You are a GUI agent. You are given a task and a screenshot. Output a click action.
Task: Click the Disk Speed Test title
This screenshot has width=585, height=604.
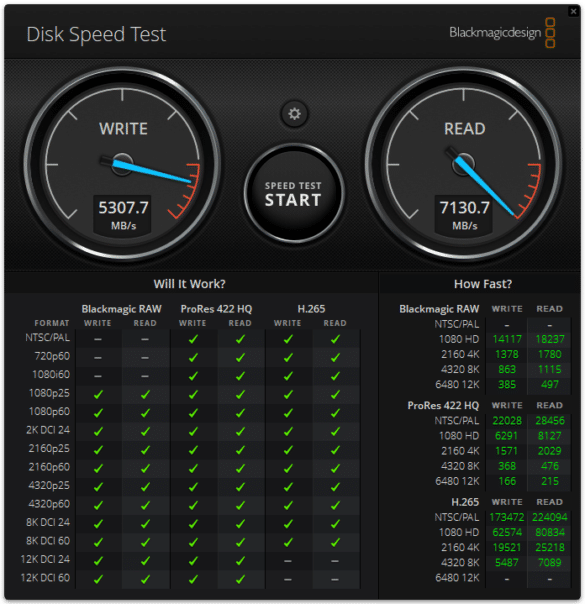pos(96,34)
